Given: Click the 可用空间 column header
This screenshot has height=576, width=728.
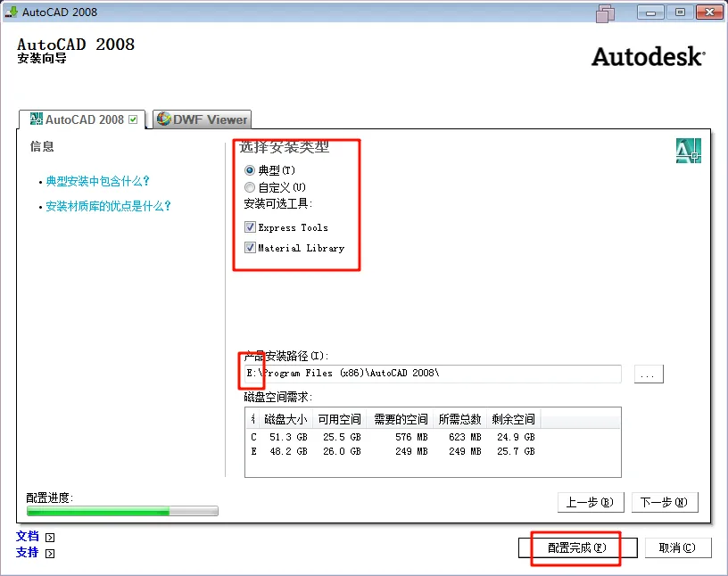Looking at the screenshot, I should [x=339, y=420].
